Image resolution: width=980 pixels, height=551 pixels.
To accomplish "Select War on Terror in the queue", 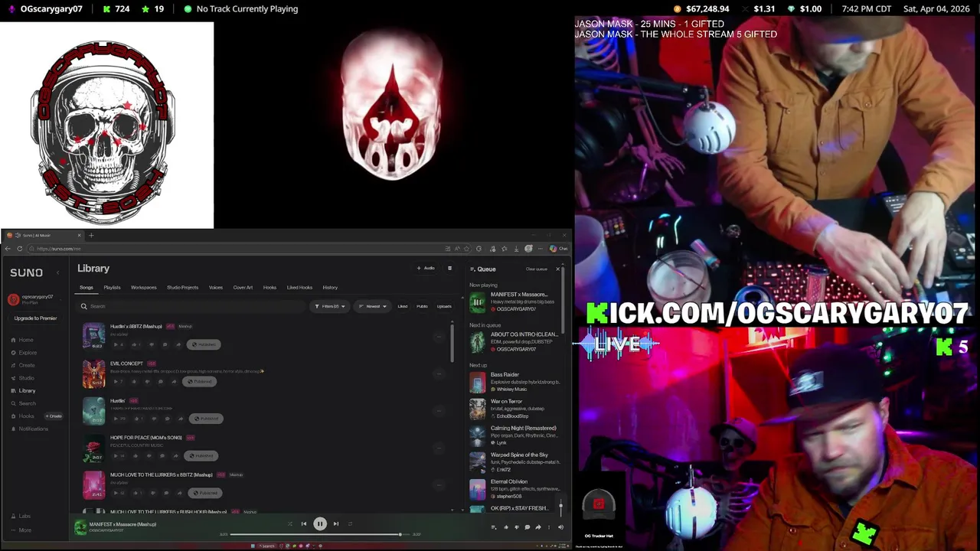I will click(x=516, y=409).
